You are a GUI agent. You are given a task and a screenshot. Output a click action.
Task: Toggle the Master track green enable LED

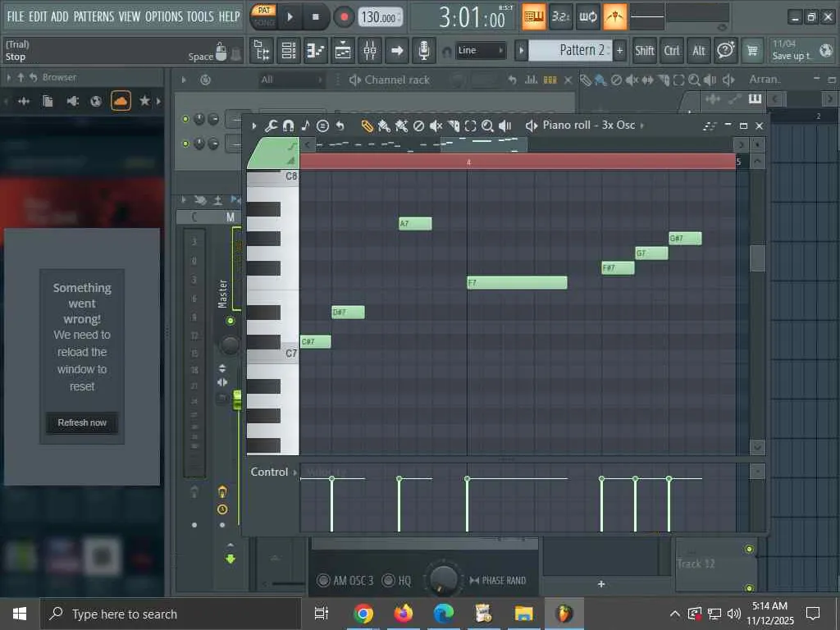(x=231, y=321)
